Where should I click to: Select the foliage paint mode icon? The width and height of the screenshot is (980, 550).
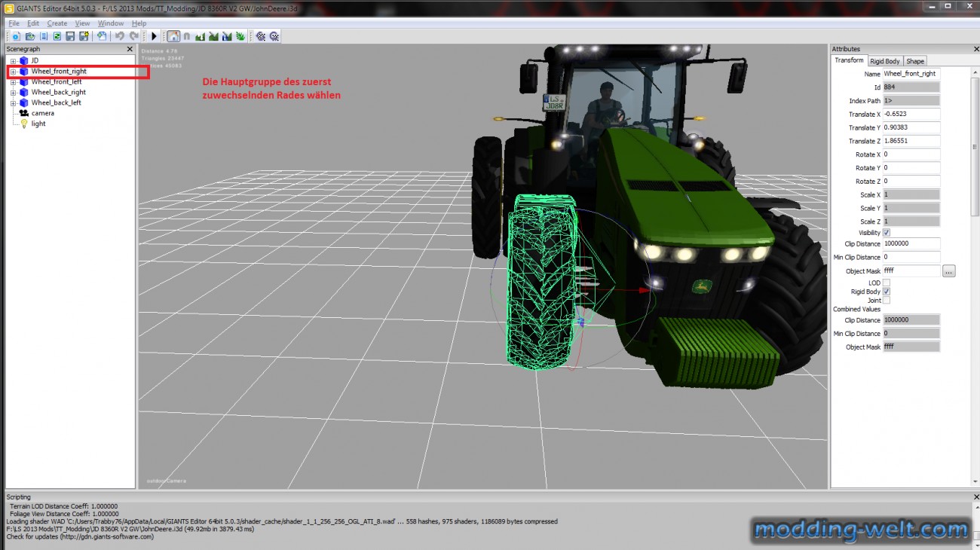tap(240, 36)
